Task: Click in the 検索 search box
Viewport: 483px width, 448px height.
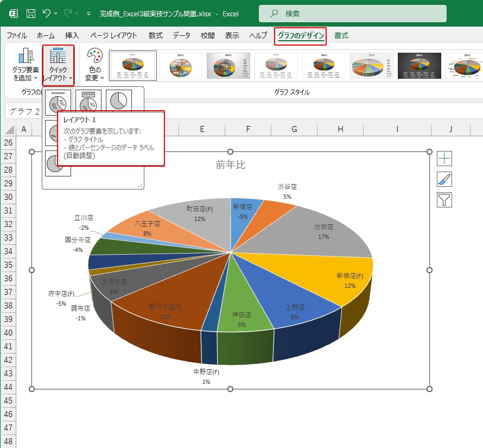Action: point(353,14)
